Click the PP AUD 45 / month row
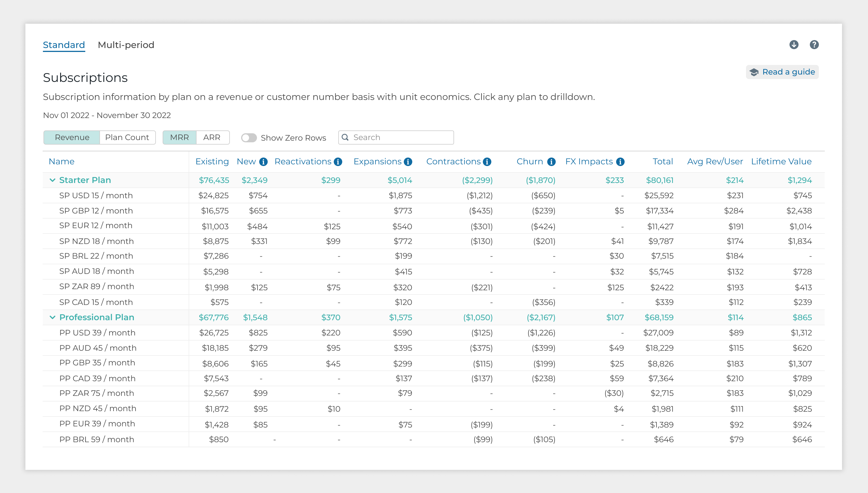The width and height of the screenshot is (868, 493). (x=433, y=348)
